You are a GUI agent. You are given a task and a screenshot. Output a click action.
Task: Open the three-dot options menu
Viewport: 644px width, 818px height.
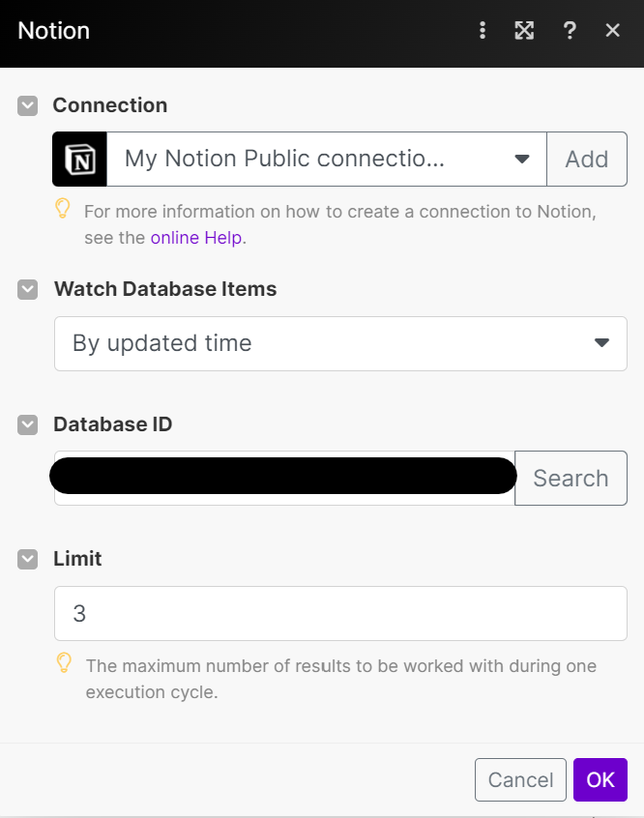[x=483, y=30]
